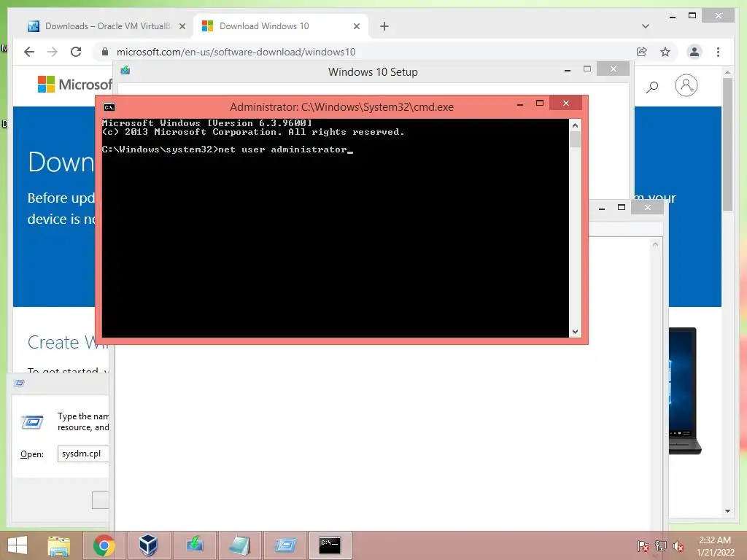Image resolution: width=747 pixels, height=560 pixels.
Task: Reload the Microsoft download page
Action: [76, 52]
